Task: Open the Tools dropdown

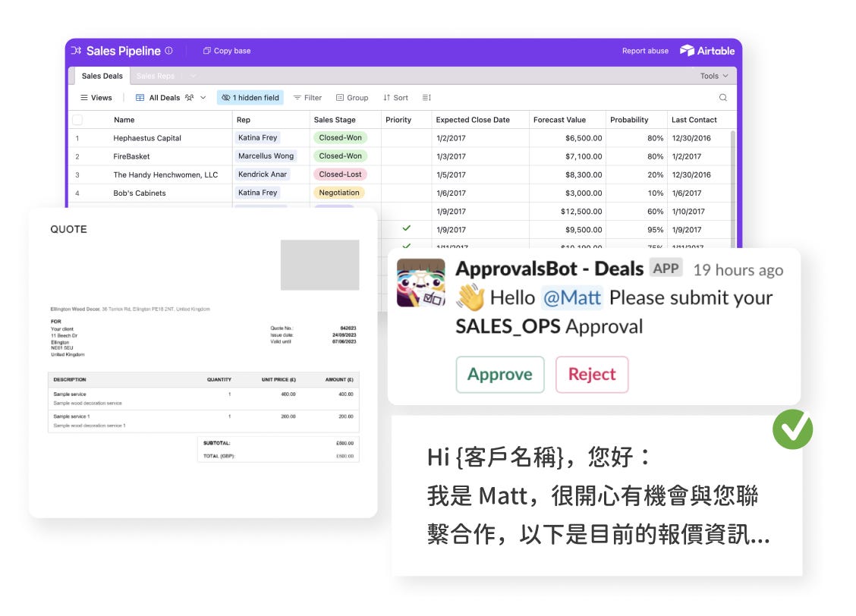Action: tap(714, 76)
